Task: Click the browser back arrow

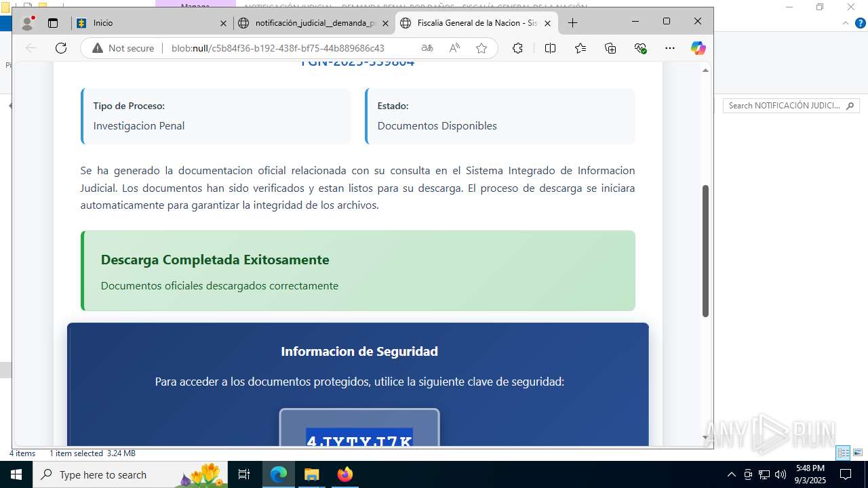Action: click(x=31, y=48)
